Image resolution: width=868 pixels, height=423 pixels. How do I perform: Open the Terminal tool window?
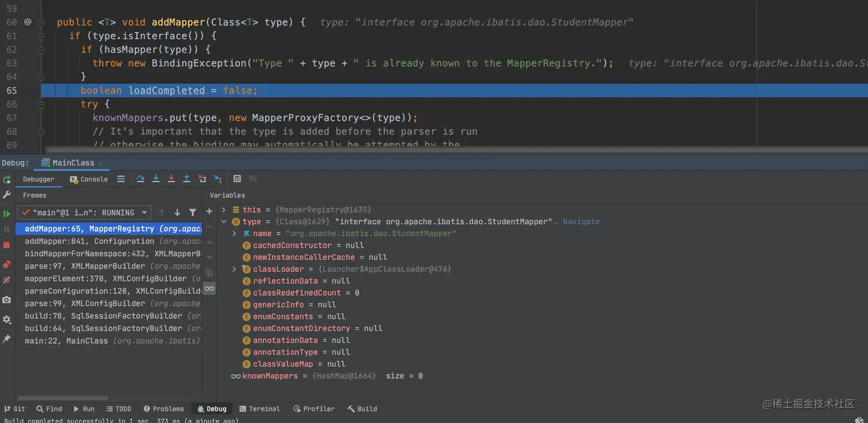(x=259, y=409)
